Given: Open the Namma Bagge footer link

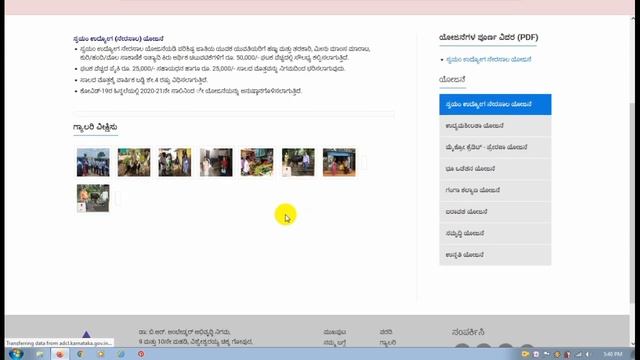Looking at the screenshot, I should click(x=335, y=343).
